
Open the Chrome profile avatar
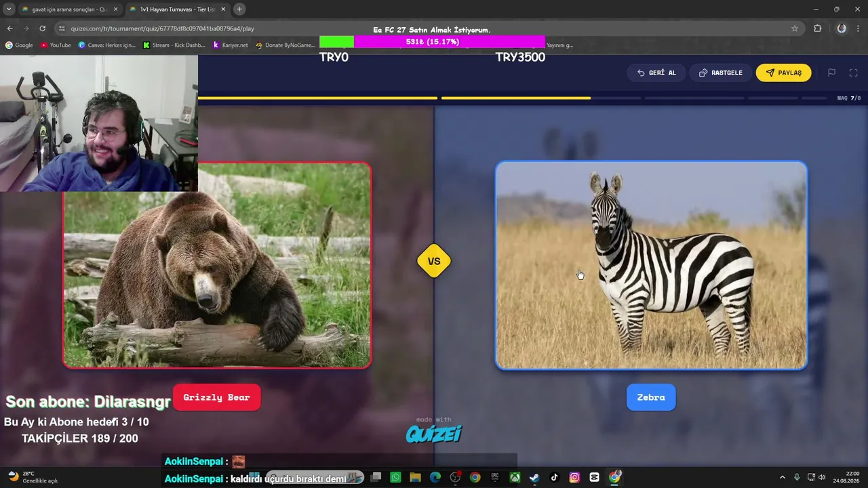(842, 28)
